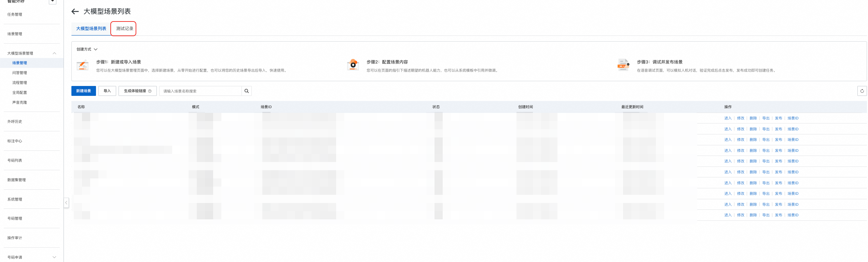Open 外呼历史 in the sidebar
868x262 pixels.
pos(15,121)
